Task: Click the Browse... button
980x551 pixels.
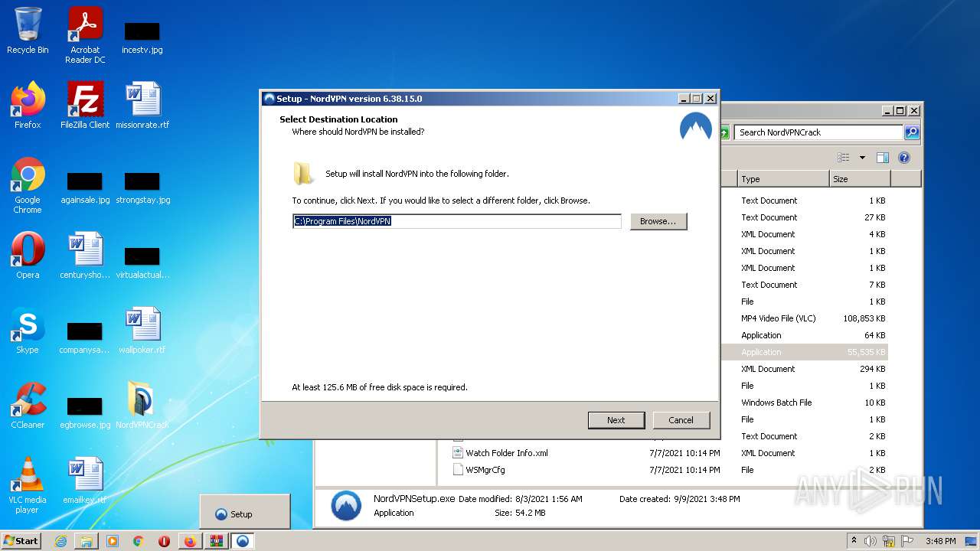Action: [658, 221]
